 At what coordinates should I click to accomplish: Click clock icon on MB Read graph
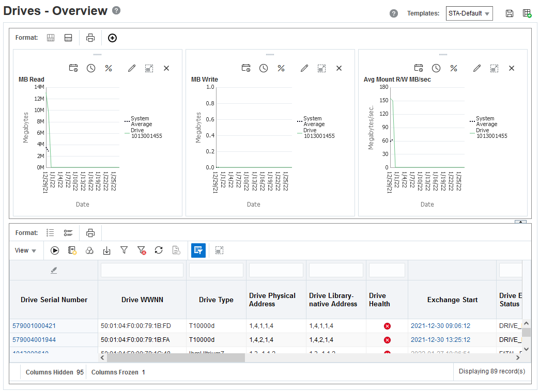coord(91,68)
